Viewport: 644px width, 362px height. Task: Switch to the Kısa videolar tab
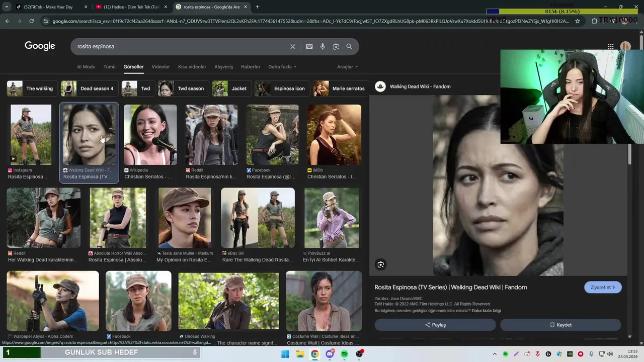192,67
